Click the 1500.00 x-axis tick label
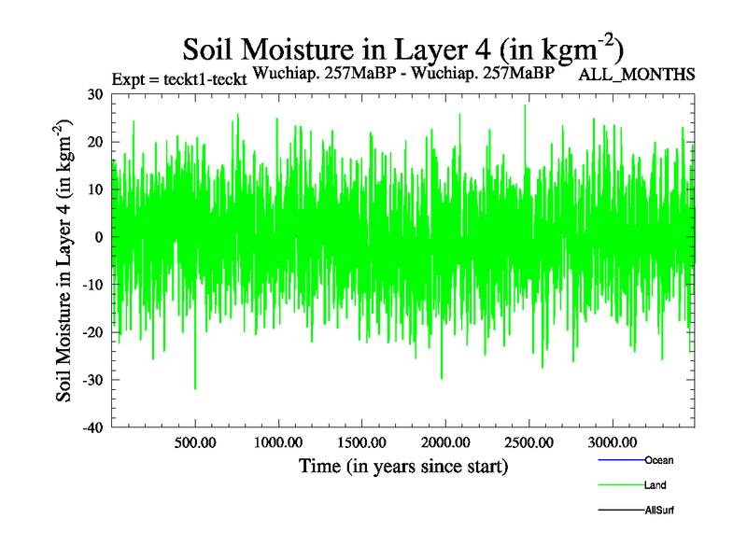The width and height of the screenshot is (747, 560). [x=360, y=441]
